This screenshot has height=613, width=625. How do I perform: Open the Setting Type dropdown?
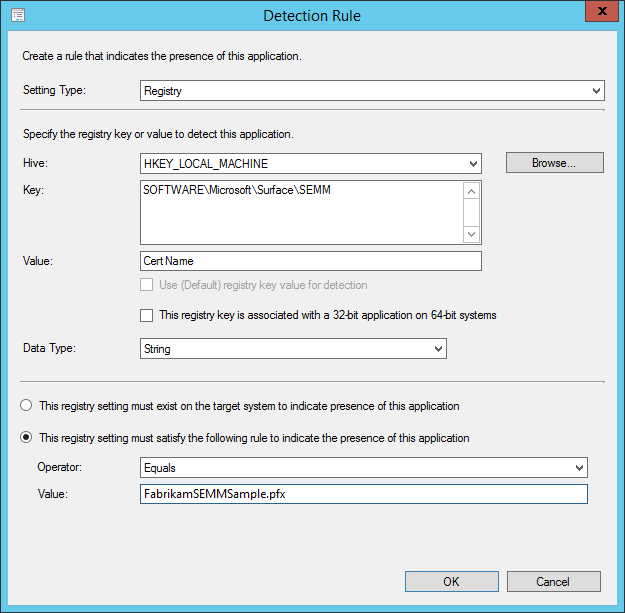372,91
